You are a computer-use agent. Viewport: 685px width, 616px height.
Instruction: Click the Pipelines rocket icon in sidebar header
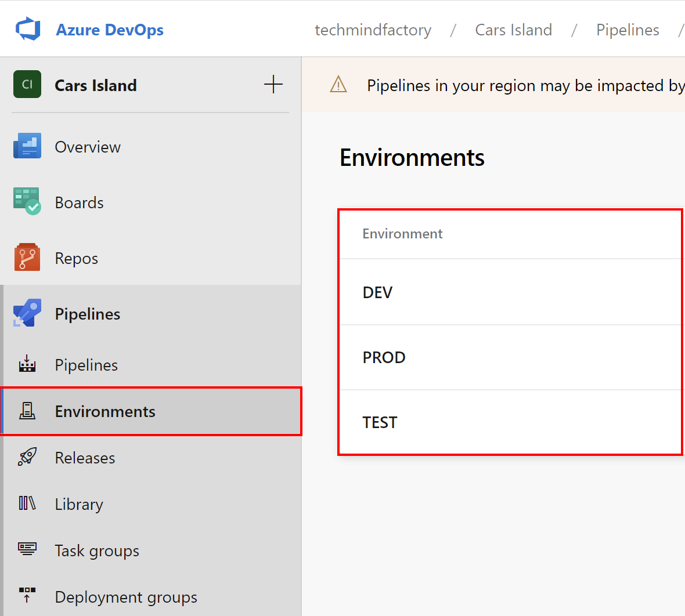pyautogui.click(x=27, y=313)
